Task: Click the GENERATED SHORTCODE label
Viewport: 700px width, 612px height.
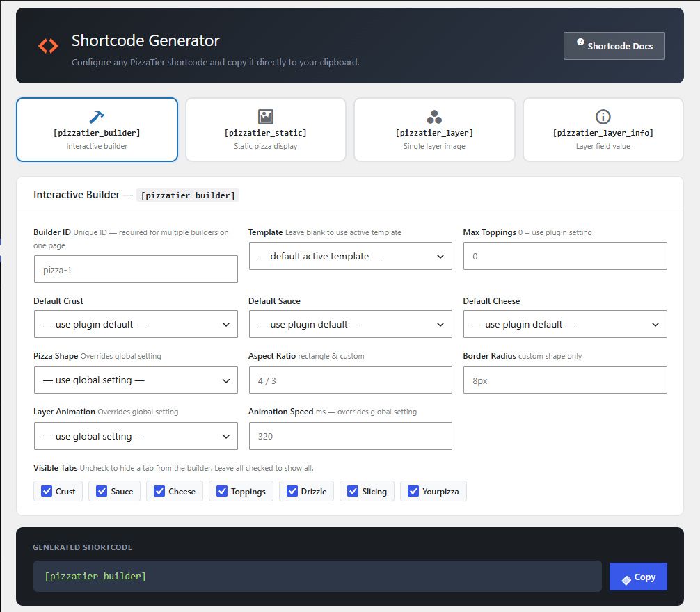Action: point(82,547)
